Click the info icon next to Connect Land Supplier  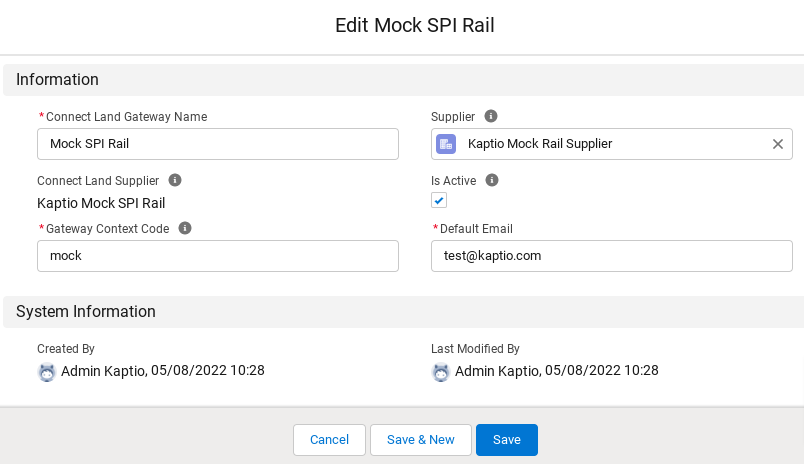(x=175, y=180)
